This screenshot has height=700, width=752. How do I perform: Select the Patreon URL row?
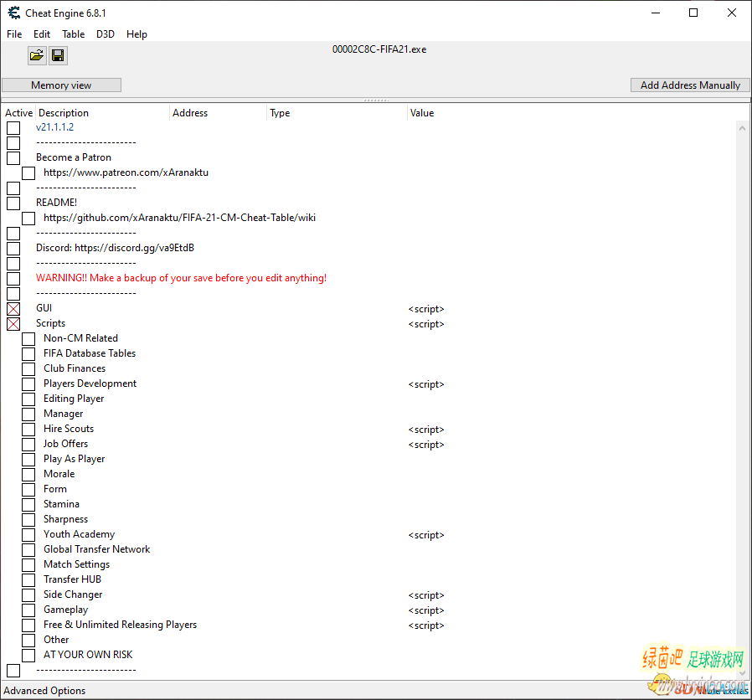tap(126, 172)
